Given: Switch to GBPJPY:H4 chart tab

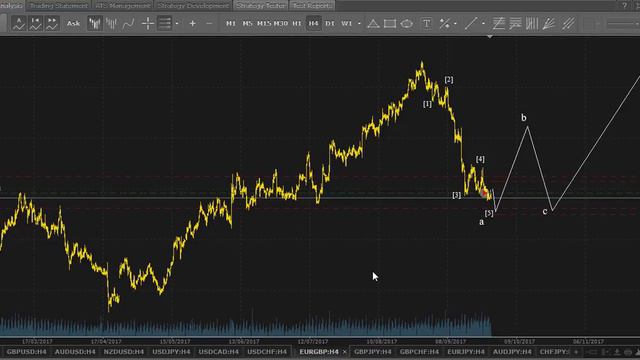Looking at the screenshot, I should pos(372,351).
